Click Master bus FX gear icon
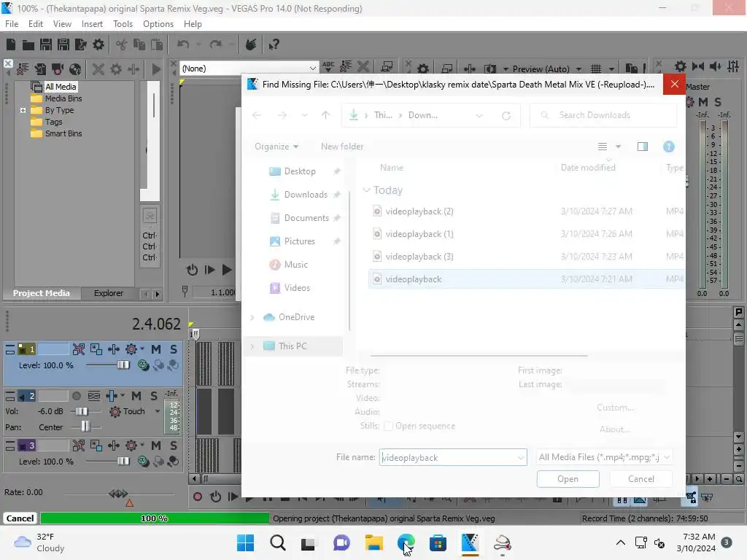The image size is (747, 560). [690, 102]
